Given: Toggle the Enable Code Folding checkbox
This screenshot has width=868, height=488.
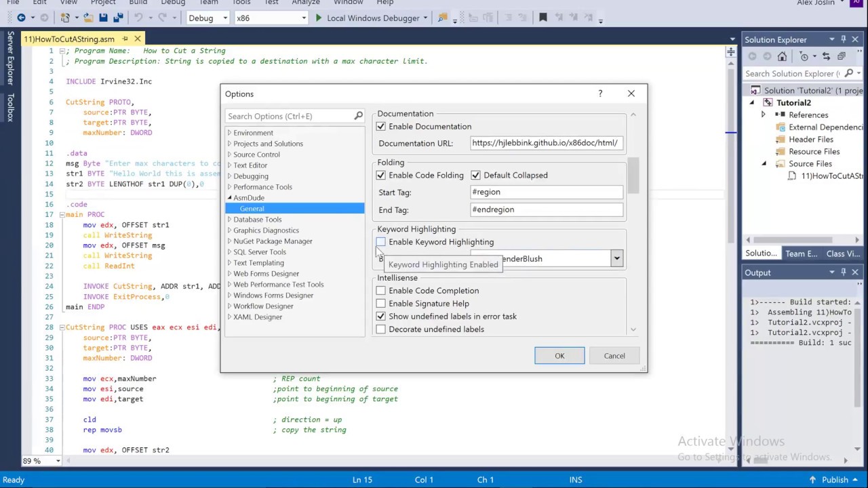Looking at the screenshot, I should pyautogui.click(x=381, y=176).
